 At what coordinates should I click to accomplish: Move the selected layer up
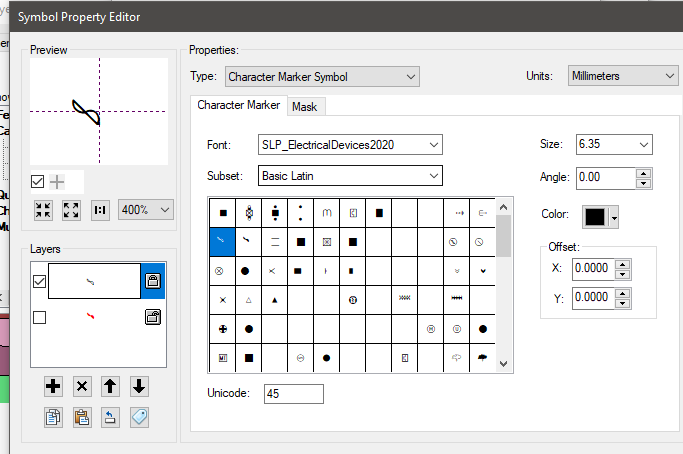pos(110,386)
